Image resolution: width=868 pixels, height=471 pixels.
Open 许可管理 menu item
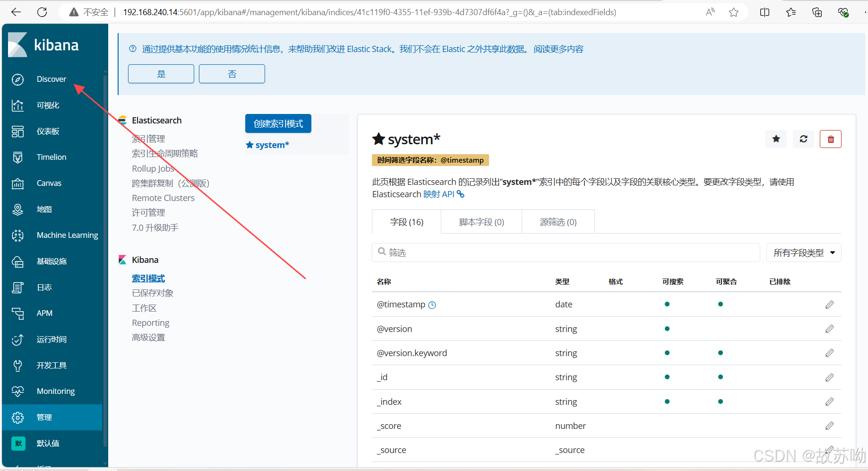[x=148, y=212]
